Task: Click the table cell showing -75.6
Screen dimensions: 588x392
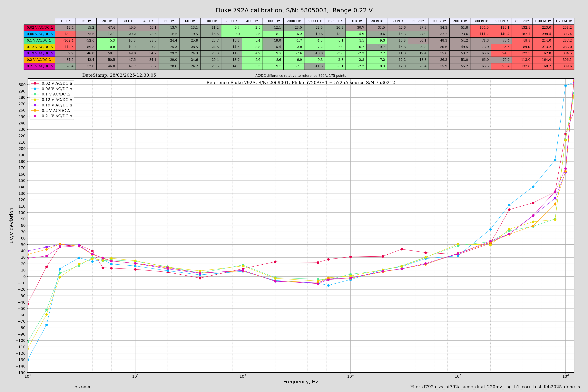Action: pos(86,34)
